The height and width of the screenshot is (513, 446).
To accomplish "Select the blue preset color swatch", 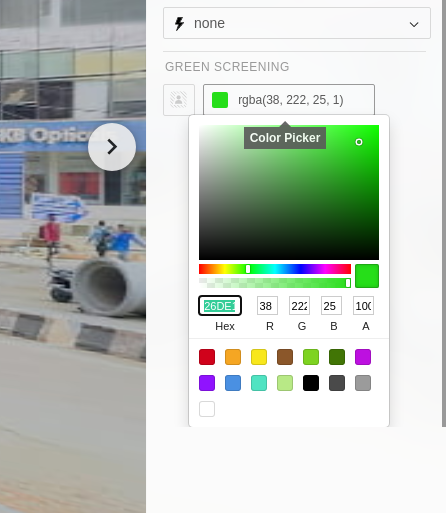I will tap(233, 383).
